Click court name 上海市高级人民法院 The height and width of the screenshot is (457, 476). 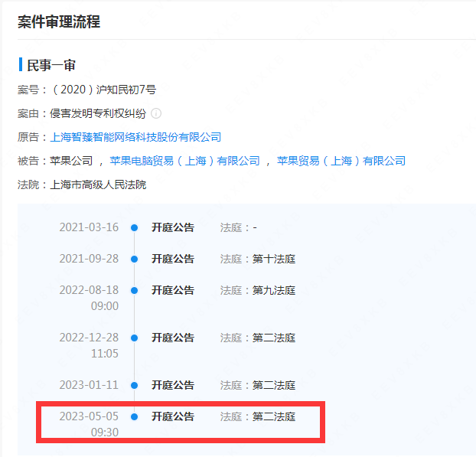[x=98, y=184]
